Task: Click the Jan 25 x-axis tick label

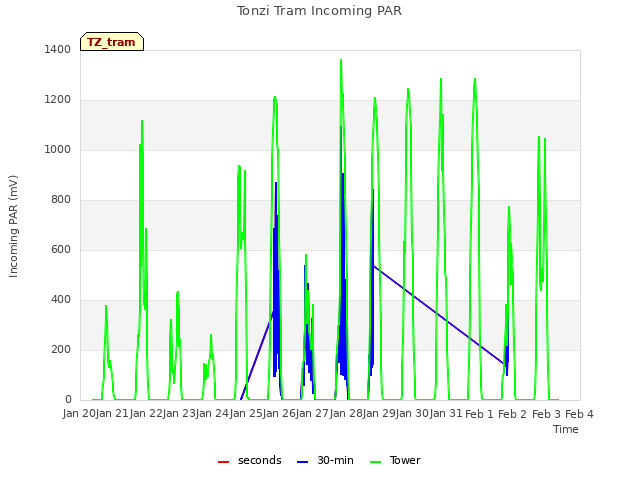Action: tap(246, 414)
